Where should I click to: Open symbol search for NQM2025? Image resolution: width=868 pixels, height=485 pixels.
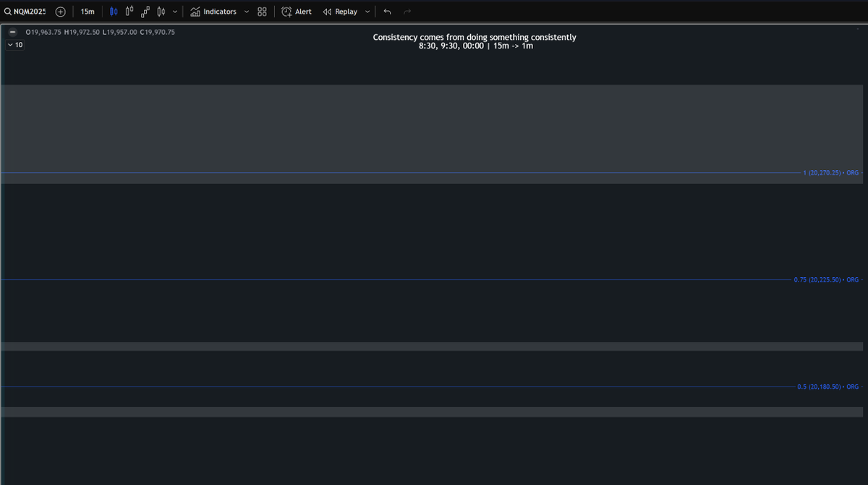click(x=25, y=12)
